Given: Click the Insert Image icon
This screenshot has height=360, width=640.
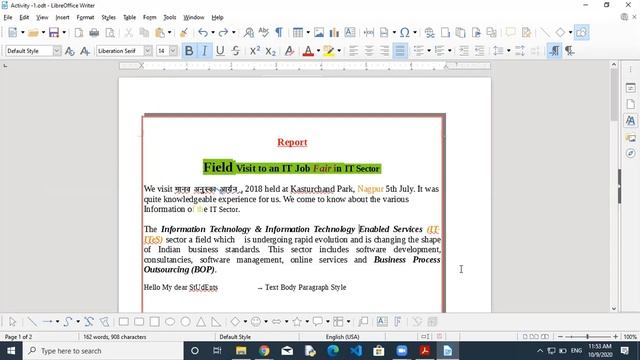Looking at the screenshot, I should [x=319, y=33].
